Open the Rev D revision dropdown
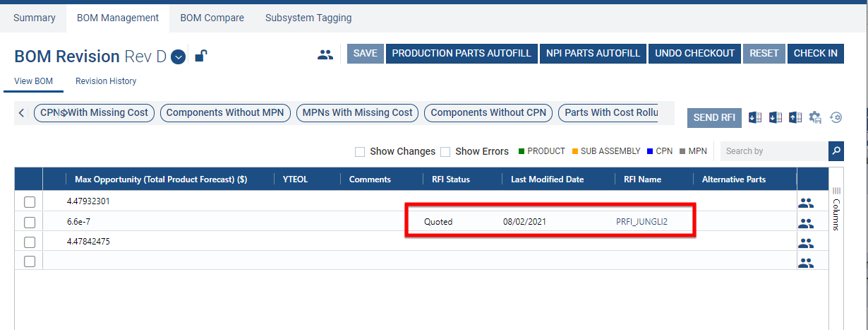The width and height of the screenshot is (868, 330). point(178,57)
